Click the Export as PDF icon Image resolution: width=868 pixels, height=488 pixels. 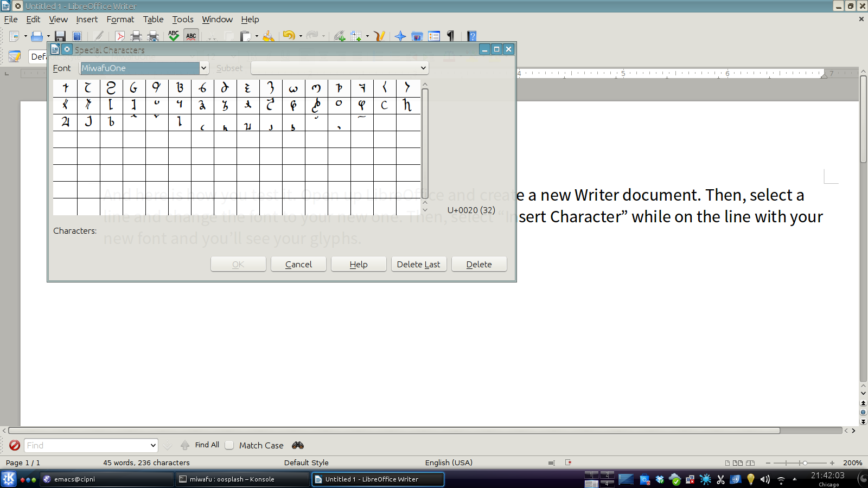(120, 36)
